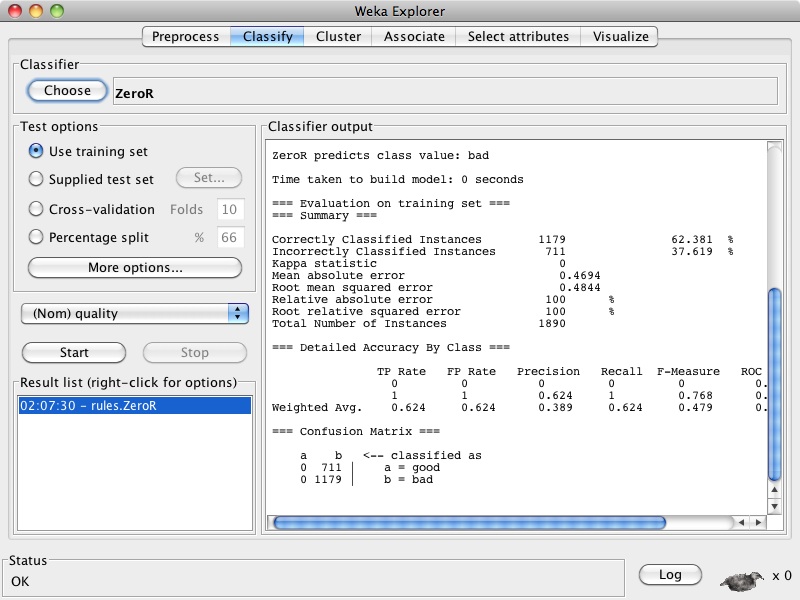Open the Log window
The width and height of the screenshot is (800, 600).
coord(670,575)
